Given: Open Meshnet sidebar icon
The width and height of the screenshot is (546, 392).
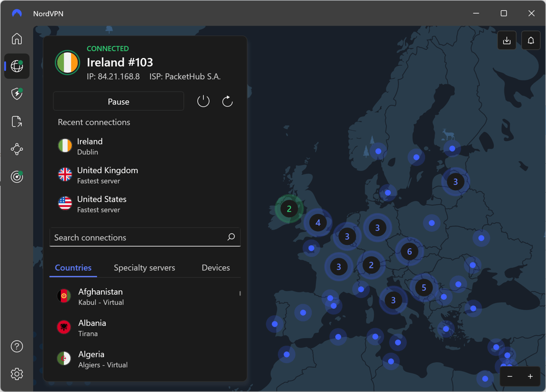Looking at the screenshot, I should 17,149.
